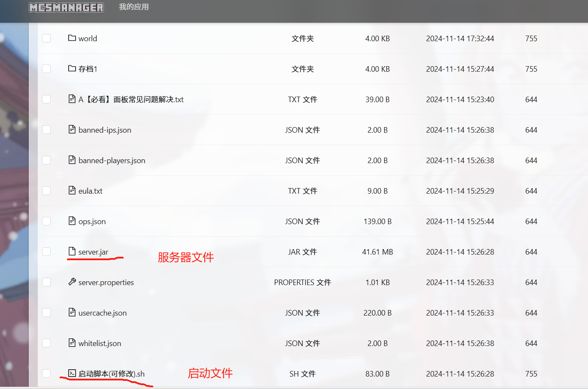The height and width of the screenshot is (389, 588).
Task: Tick the checkbox for server.jar
Action: (x=46, y=252)
